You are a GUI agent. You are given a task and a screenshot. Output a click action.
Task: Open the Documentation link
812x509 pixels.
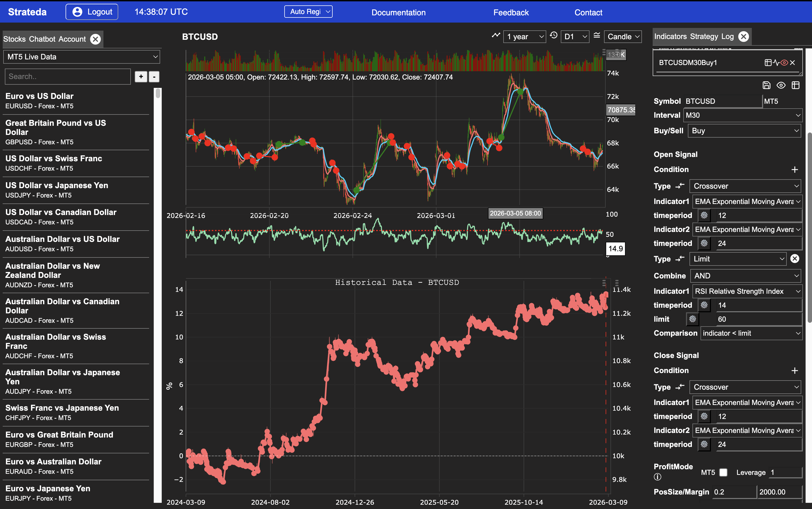[x=398, y=12]
